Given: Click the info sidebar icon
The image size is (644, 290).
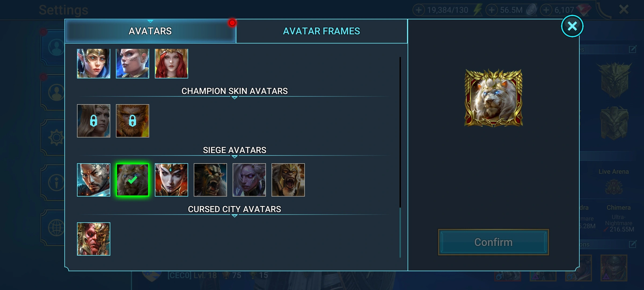Looking at the screenshot, I should [56, 183].
